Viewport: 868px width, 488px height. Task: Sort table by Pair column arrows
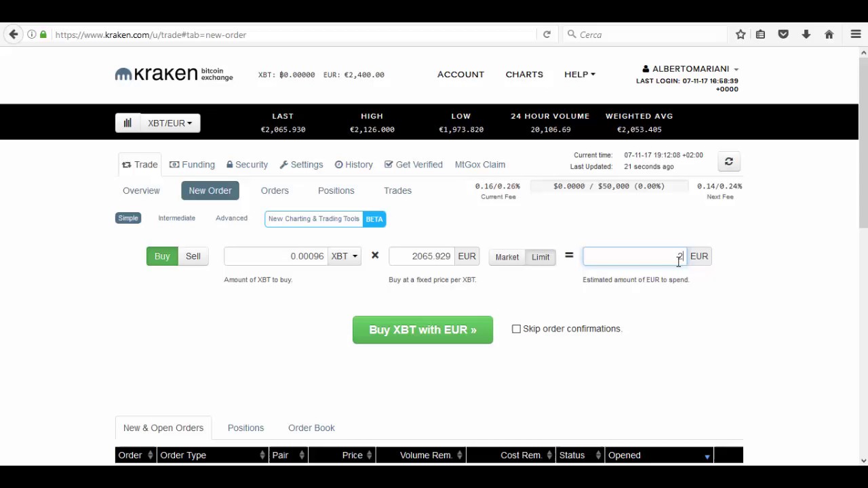click(x=302, y=455)
